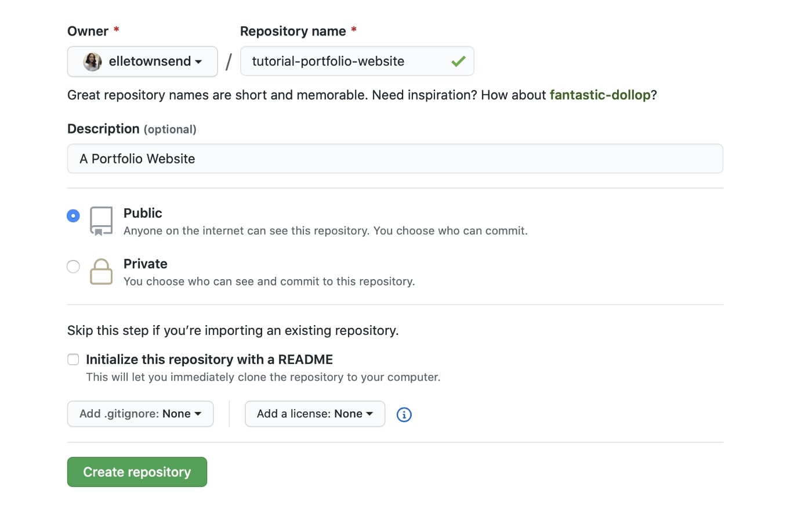Enable Initialize this repository with a README
This screenshot has width=812, height=516.
73,359
